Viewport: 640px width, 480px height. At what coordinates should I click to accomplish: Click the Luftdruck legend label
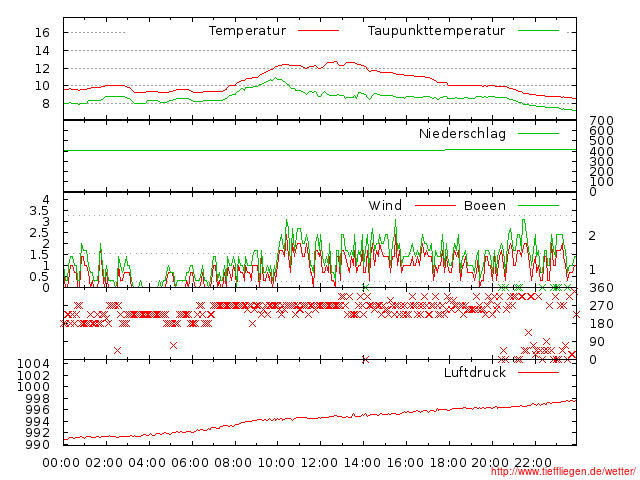pos(475,372)
